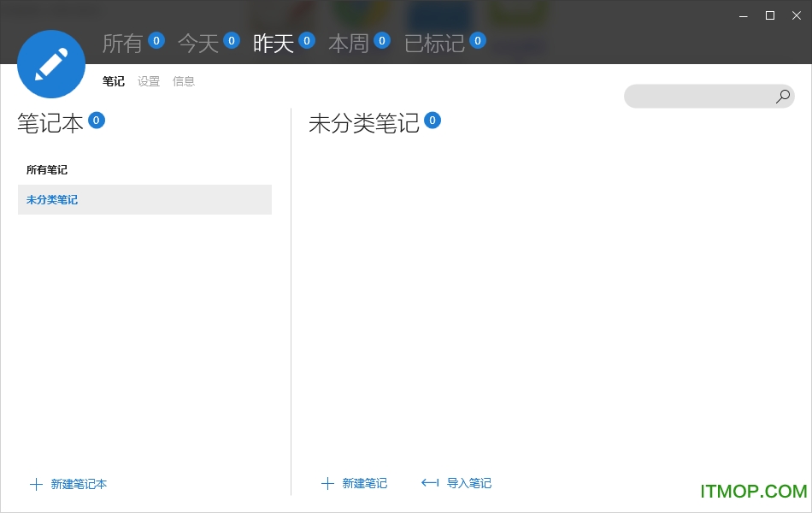
Task: Click the plus icon beside 新建笔记本
Action: [36, 484]
